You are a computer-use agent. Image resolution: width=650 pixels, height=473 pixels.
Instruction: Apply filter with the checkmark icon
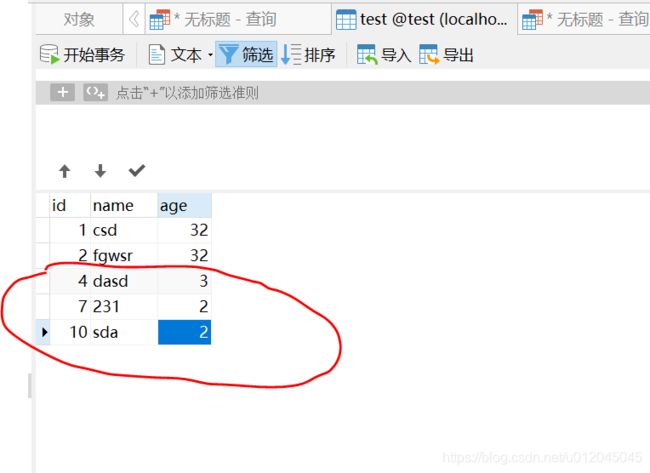coord(137,170)
